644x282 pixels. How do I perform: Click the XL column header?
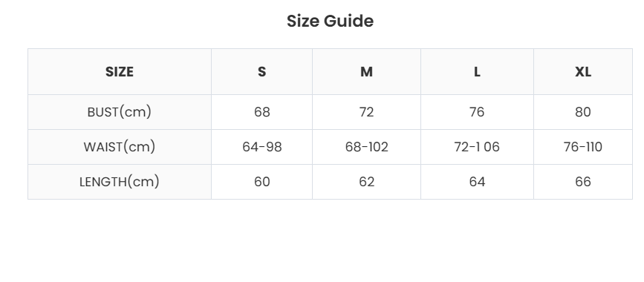pos(583,72)
